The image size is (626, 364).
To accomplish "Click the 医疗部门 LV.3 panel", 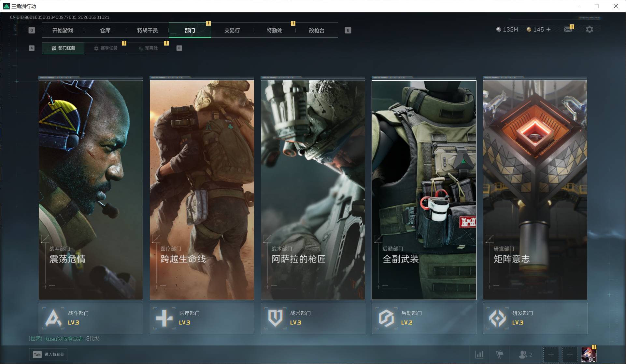I will 202,318.
